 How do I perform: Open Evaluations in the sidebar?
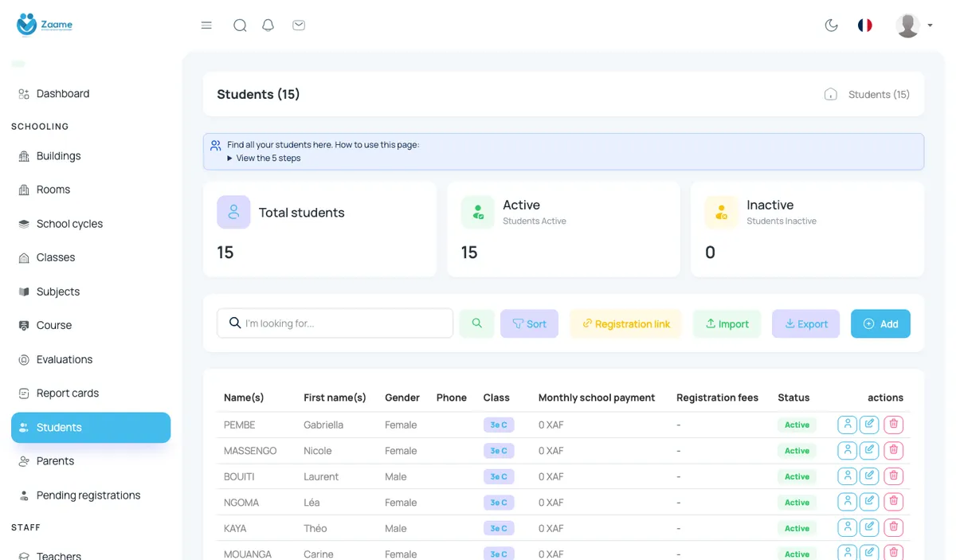click(91, 359)
